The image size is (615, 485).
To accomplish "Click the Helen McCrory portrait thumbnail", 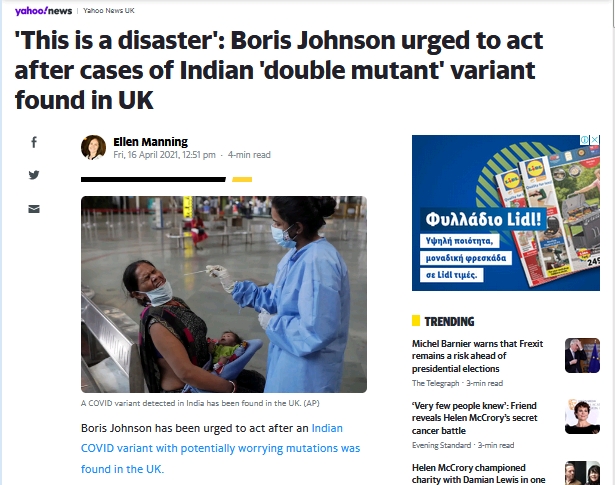I will (582, 416).
